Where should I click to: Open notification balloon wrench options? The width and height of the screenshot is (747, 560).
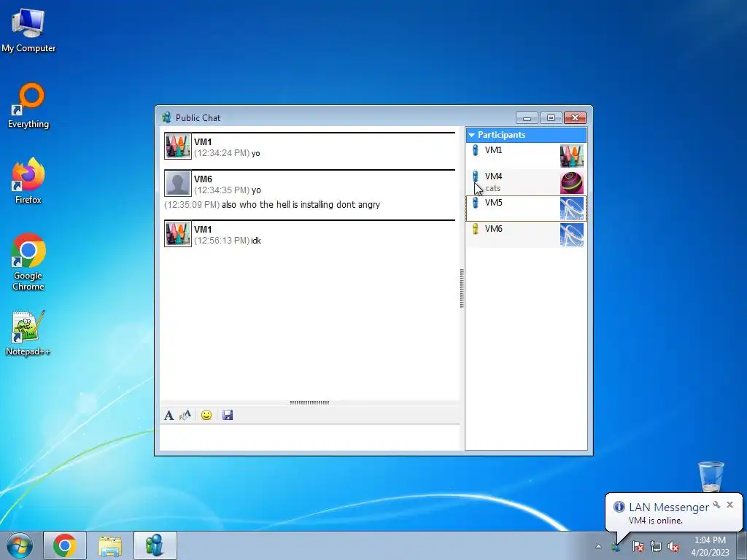click(716, 505)
